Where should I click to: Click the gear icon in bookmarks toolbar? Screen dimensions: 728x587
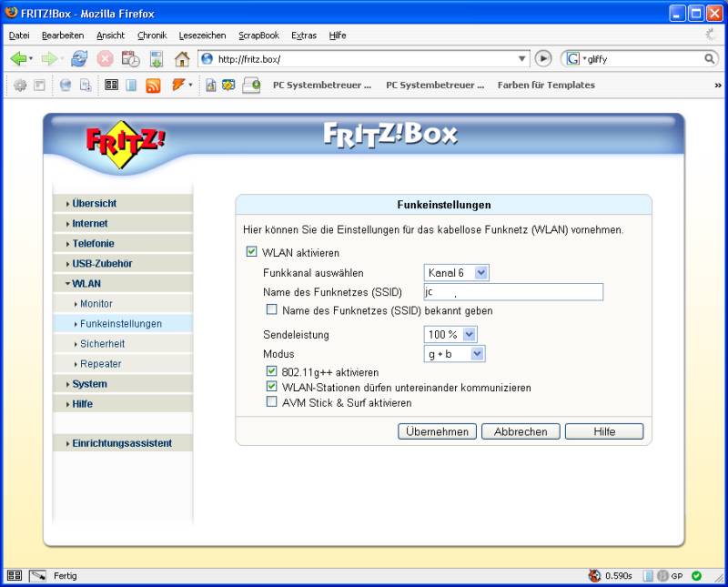tap(20, 85)
